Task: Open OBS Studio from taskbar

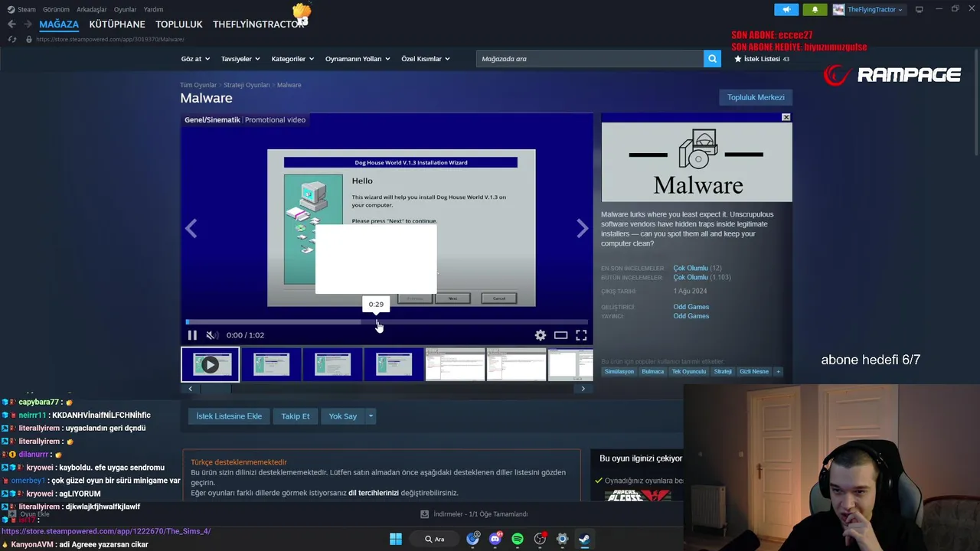Action: pos(540,539)
